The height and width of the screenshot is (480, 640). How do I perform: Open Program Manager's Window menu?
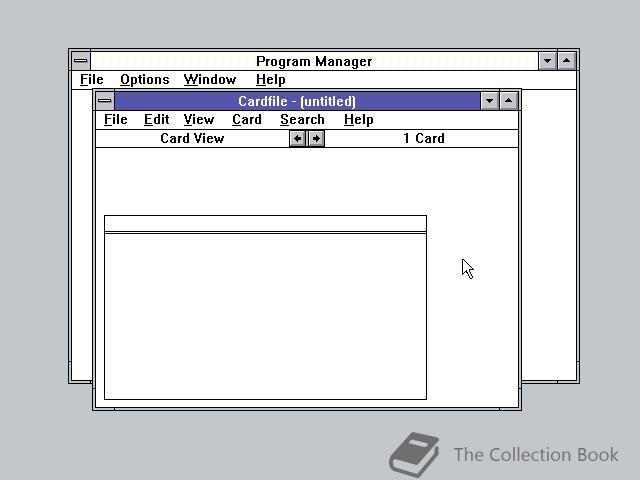[x=210, y=80]
